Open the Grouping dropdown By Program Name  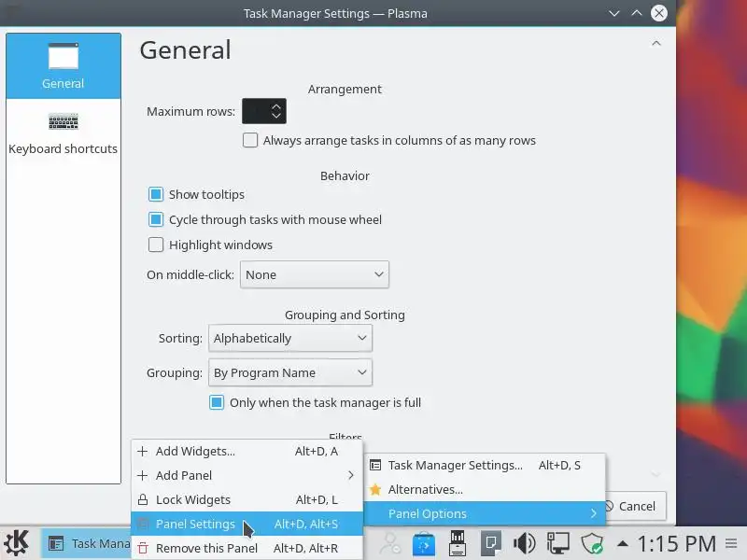[290, 372]
